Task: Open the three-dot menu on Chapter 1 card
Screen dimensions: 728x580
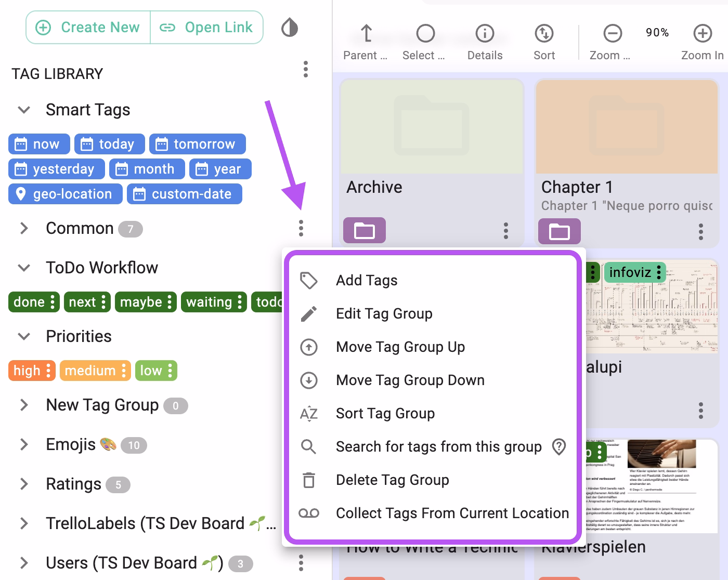Action: [x=701, y=232]
